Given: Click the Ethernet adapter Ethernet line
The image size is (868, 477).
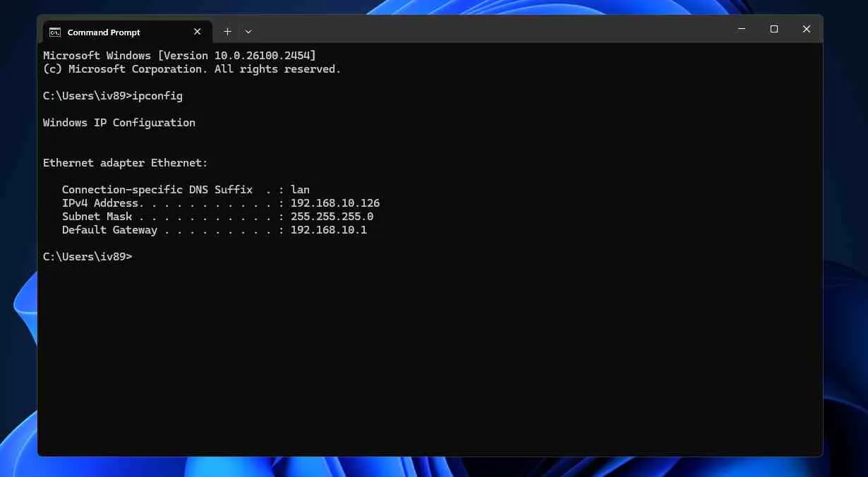Looking at the screenshot, I should [126, 163].
